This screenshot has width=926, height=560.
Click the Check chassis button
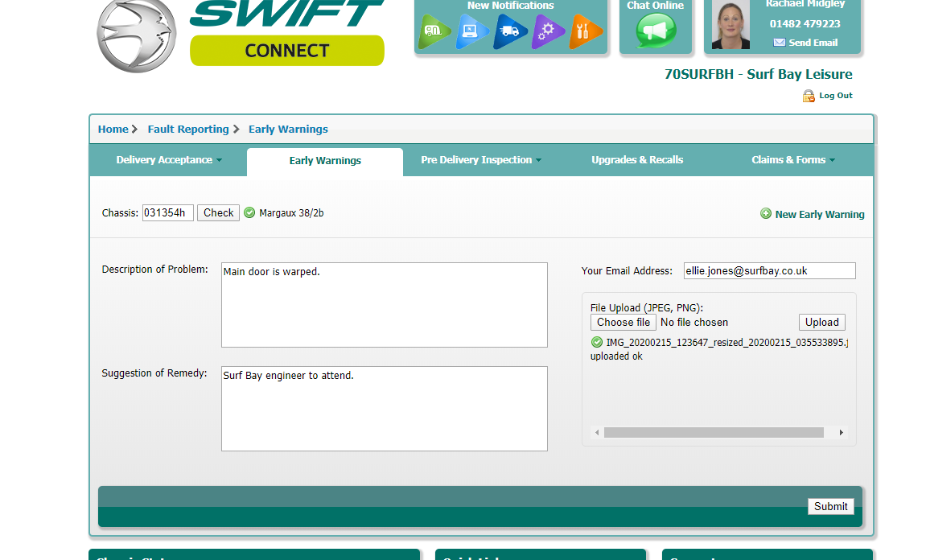pyautogui.click(x=219, y=212)
